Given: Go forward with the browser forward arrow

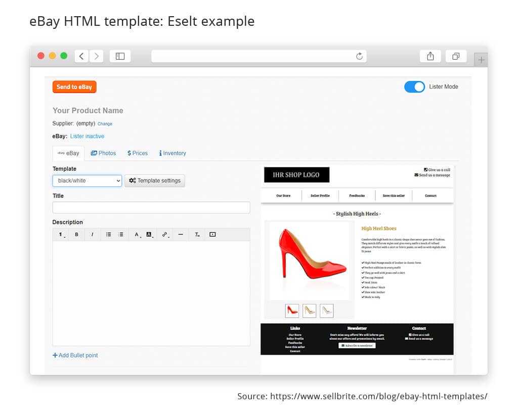Looking at the screenshot, I should [x=97, y=56].
